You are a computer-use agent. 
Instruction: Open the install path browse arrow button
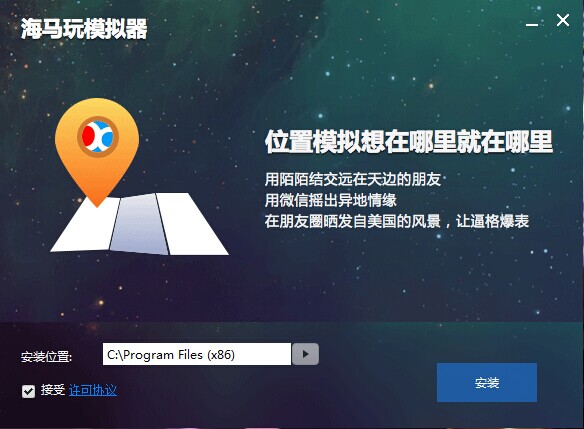[305, 354]
